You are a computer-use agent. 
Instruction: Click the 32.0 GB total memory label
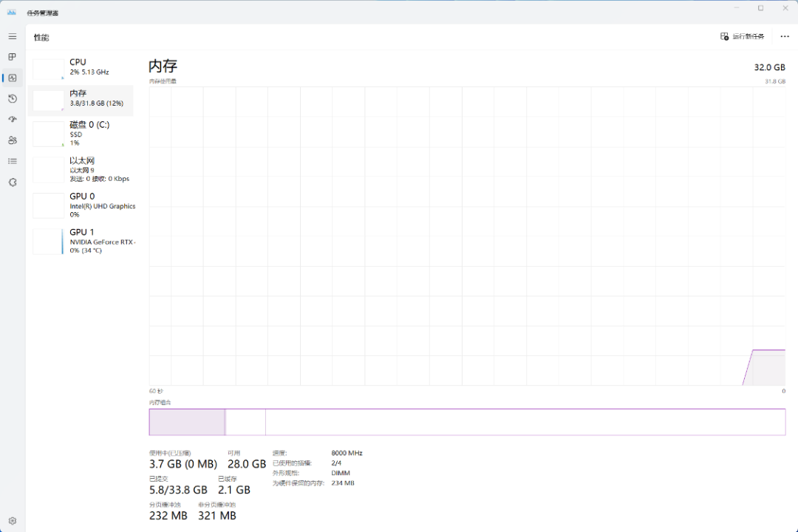tap(769, 67)
